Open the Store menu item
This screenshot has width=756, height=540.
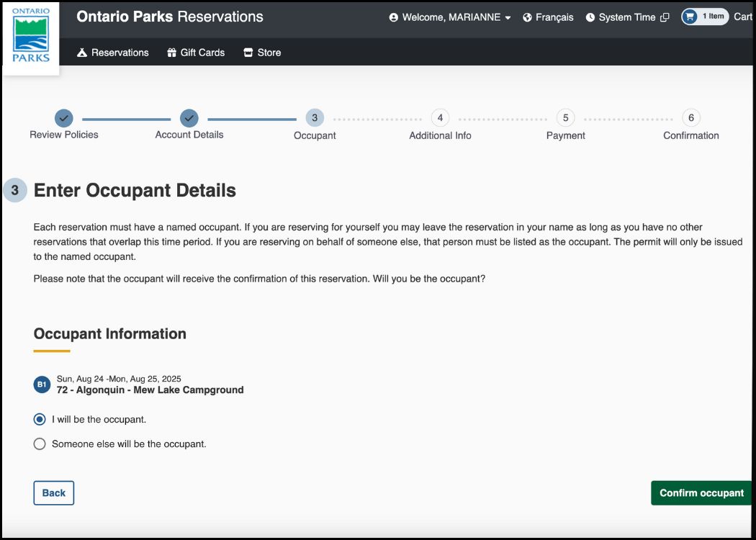coord(262,53)
